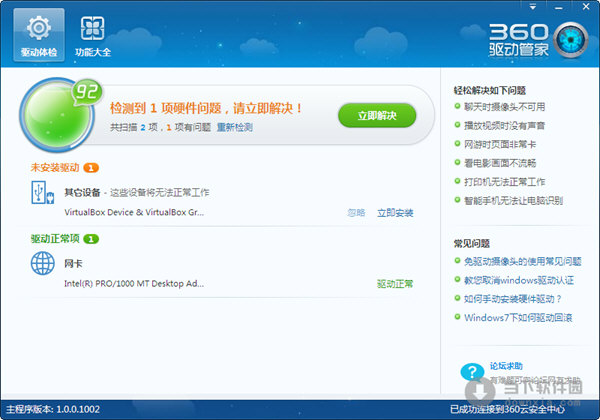
Task: Click the USB other-devices icon
Action: click(42, 192)
